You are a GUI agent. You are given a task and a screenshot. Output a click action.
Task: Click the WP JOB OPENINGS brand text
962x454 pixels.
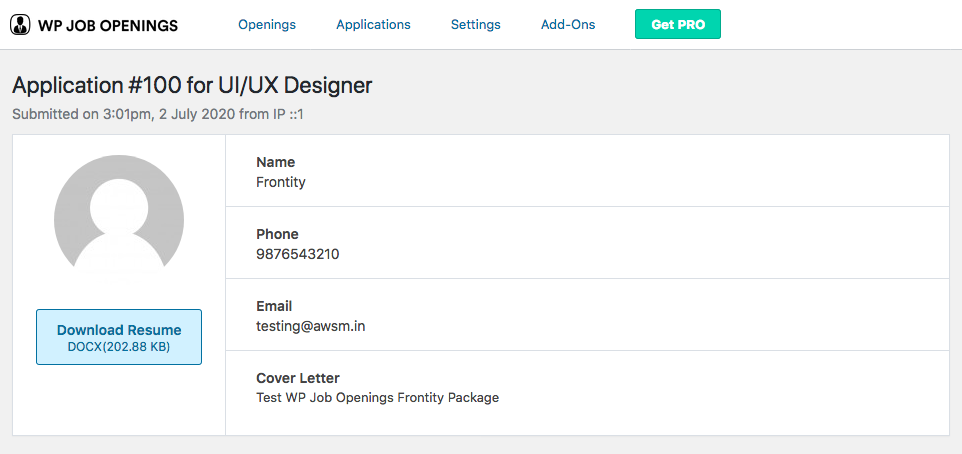coord(108,25)
